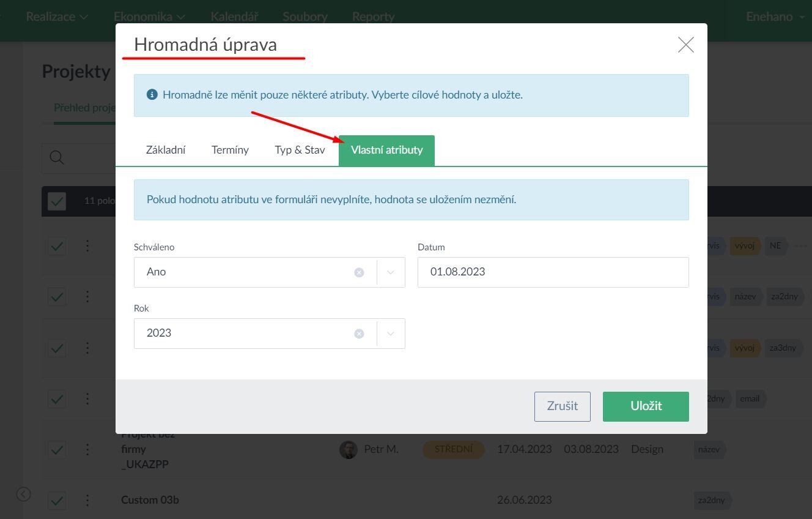
Task: Clear the Schváleno value with x icon
Action: (x=359, y=272)
